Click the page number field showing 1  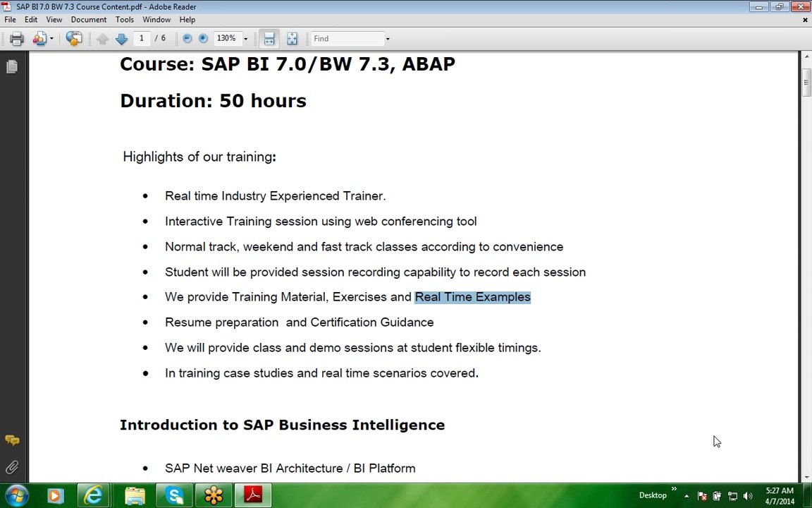click(x=142, y=38)
